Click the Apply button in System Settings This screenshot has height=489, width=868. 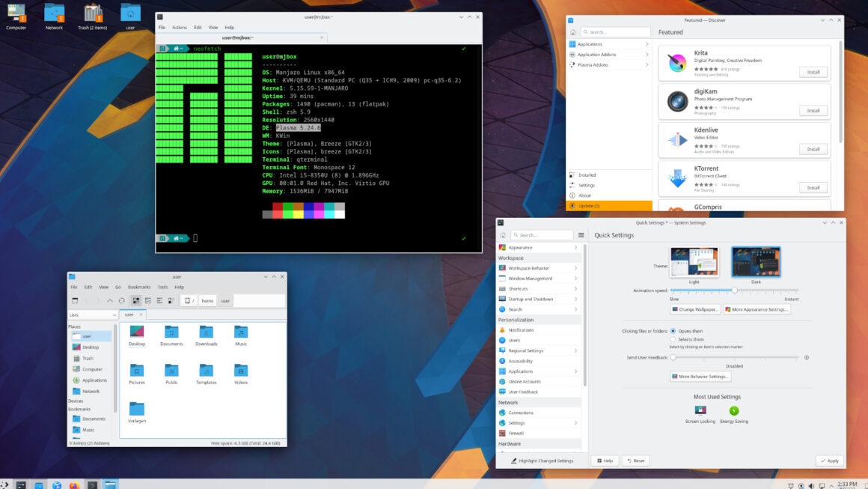(x=829, y=461)
